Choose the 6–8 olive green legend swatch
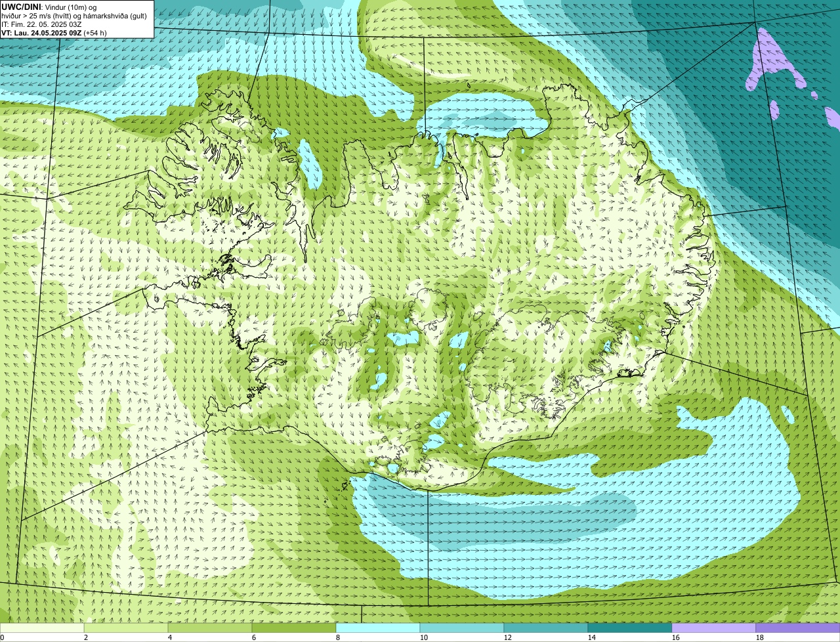 [294, 628]
